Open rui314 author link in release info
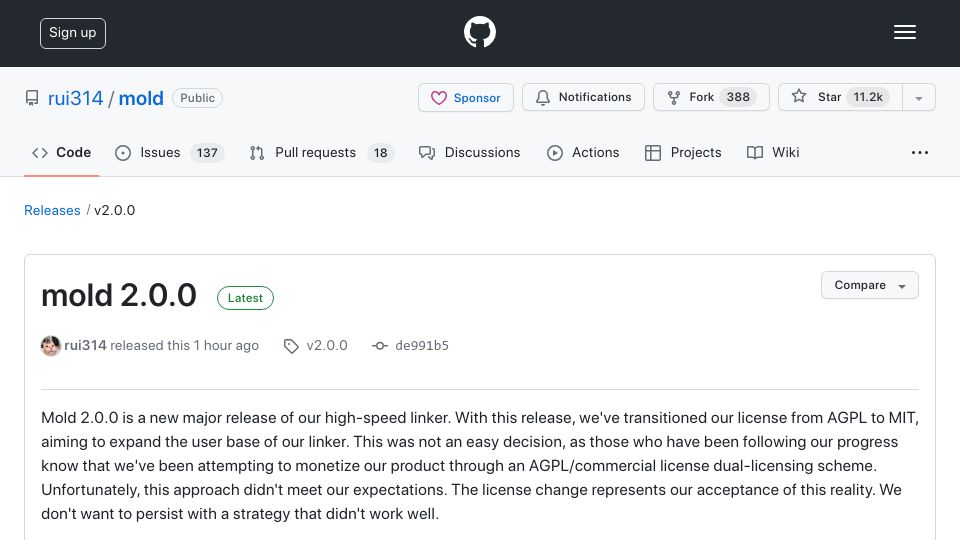This screenshot has width=960, height=540. coord(85,345)
